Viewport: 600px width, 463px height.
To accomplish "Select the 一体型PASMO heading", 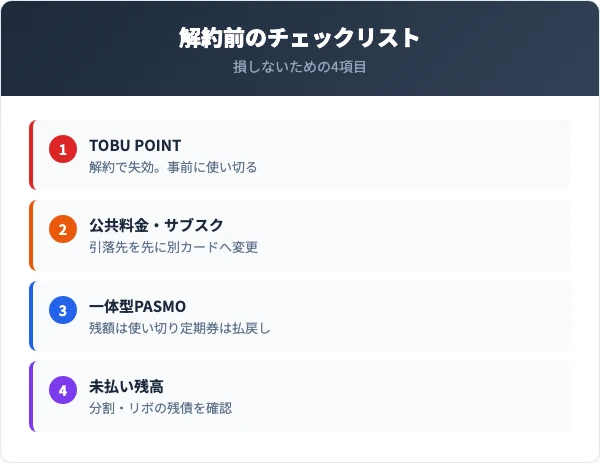I will (x=137, y=306).
